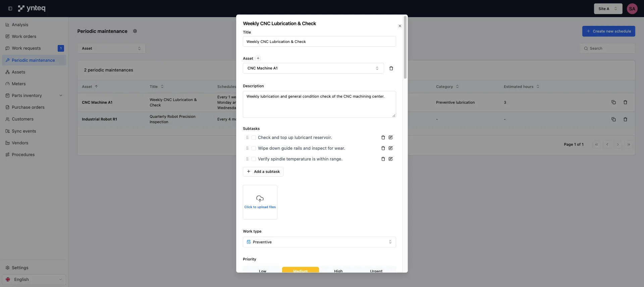Delete the CNC Machine A1 maintenance row
644x287 pixels.
[625, 102]
